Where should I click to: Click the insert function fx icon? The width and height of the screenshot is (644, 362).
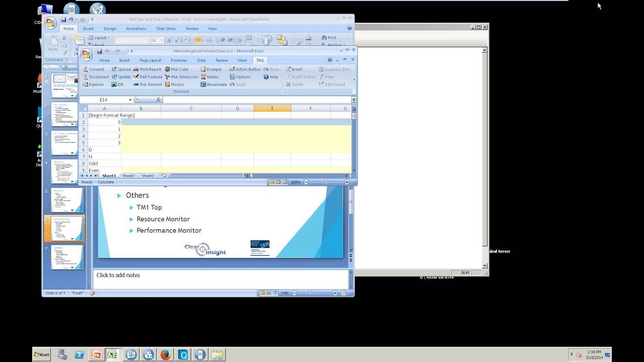(158, 100)
